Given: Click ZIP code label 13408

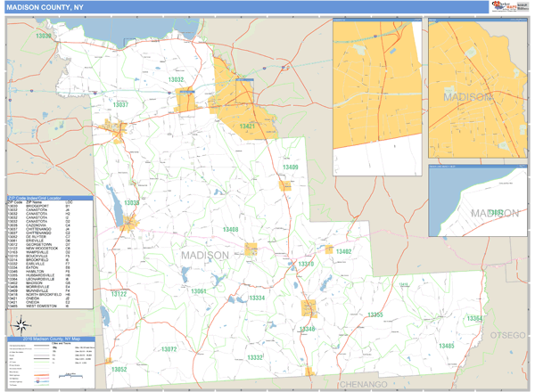Looking at the screenshot, I should pos(230,230).
